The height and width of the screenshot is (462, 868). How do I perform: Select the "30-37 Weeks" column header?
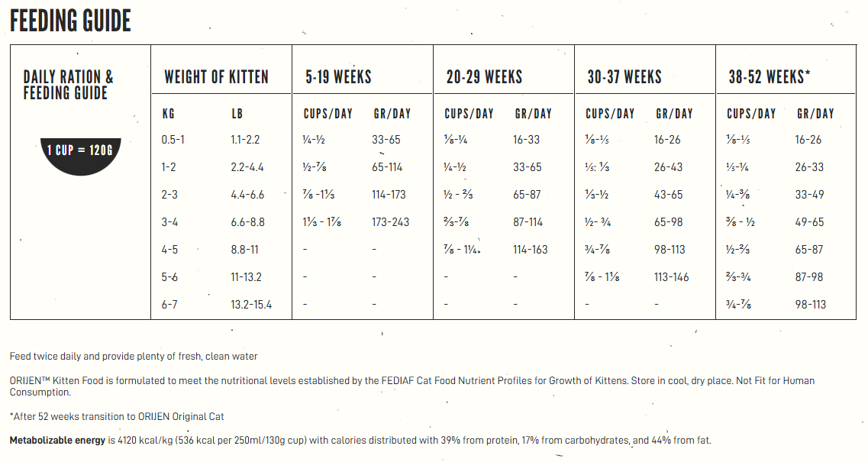(624, 77)
